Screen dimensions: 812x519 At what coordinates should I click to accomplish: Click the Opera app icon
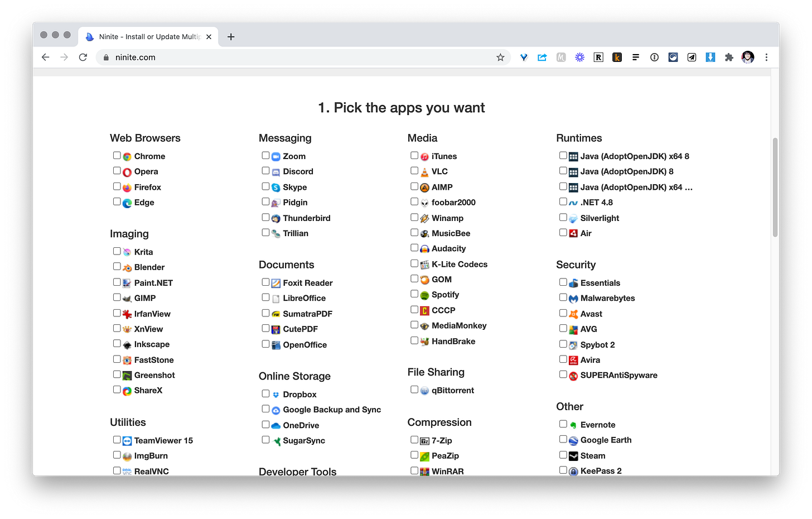click(x=127, y=172)
